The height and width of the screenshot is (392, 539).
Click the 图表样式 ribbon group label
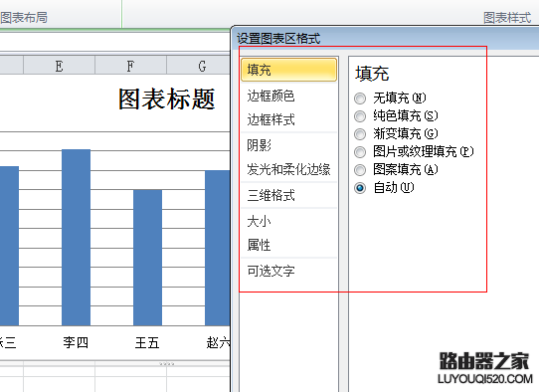pos(507,18)
